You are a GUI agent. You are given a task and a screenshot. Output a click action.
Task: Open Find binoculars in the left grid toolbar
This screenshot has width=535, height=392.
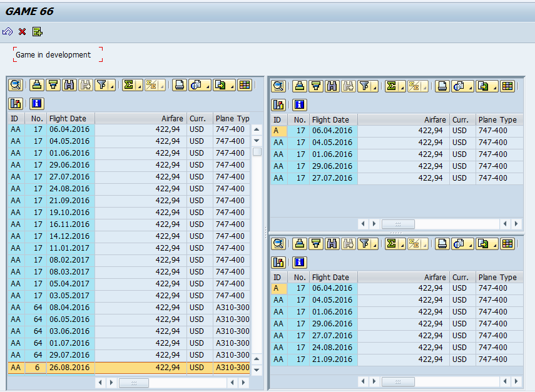(x=69, y=85)
